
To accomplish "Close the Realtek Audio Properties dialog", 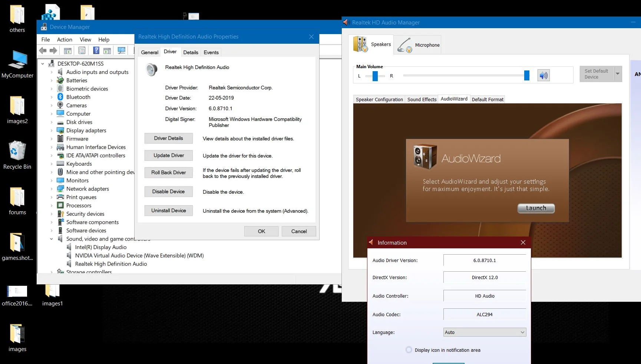I will pos(311,37).
